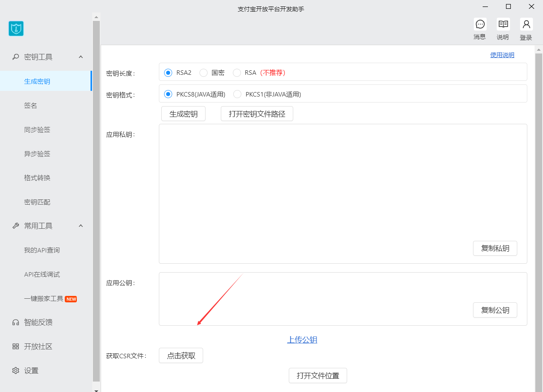Click the 密钥格式: label
The width and height of the screenshot is (543, 392).
pos(121,95)
